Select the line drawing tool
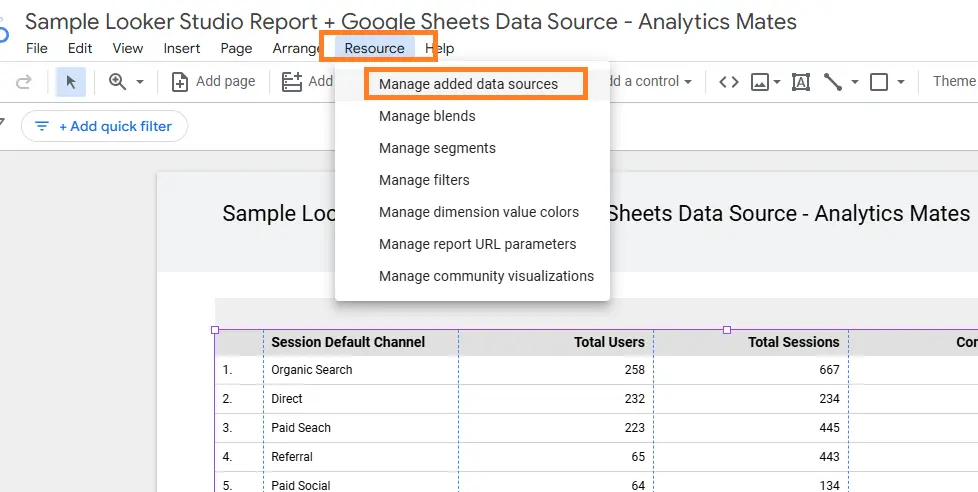Viewport: 978px width, 492px height. pos(833,82)
